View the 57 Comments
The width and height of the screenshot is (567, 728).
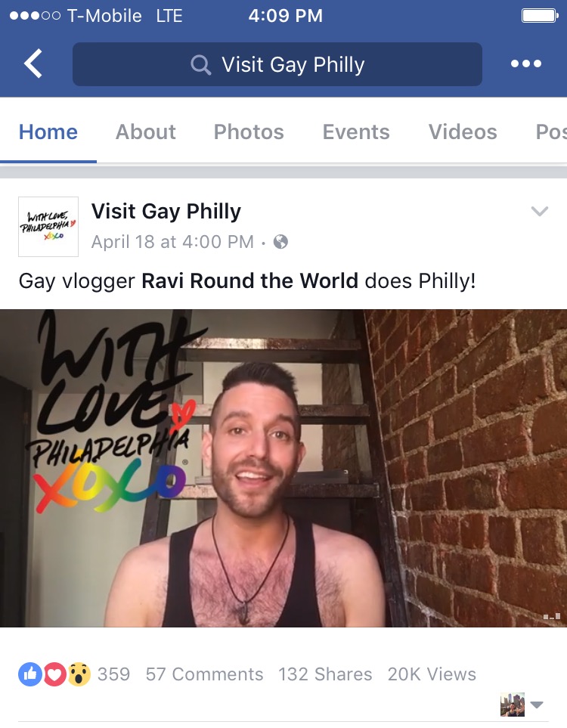tap(204, 674)
